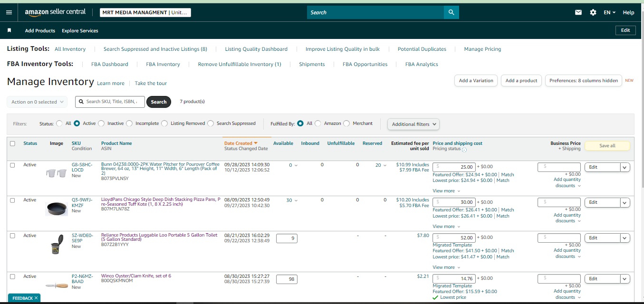Select the Search Suppressed radio button
Image resolution: width=644 pixels, height=304 pixels.
[211, 123]
